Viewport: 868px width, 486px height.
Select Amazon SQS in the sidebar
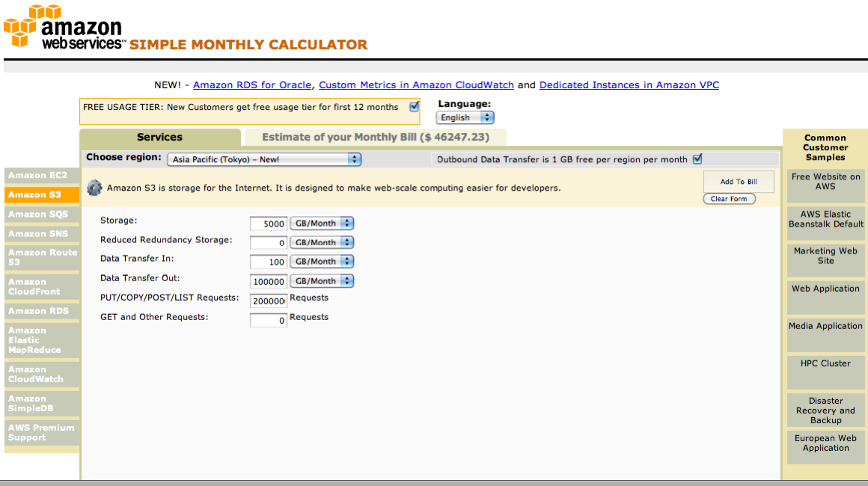click(41, 214)
